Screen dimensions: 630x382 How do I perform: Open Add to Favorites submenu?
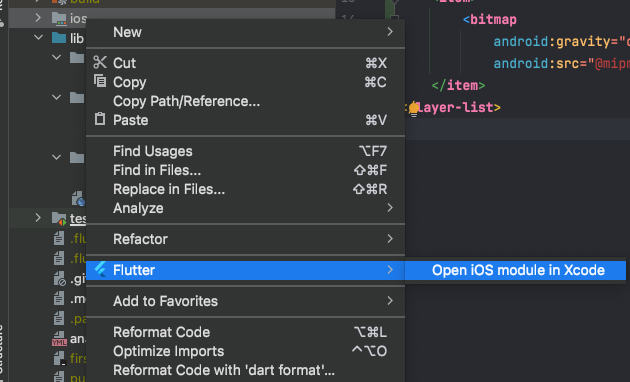pyautogui.click(x=245, y=301)
